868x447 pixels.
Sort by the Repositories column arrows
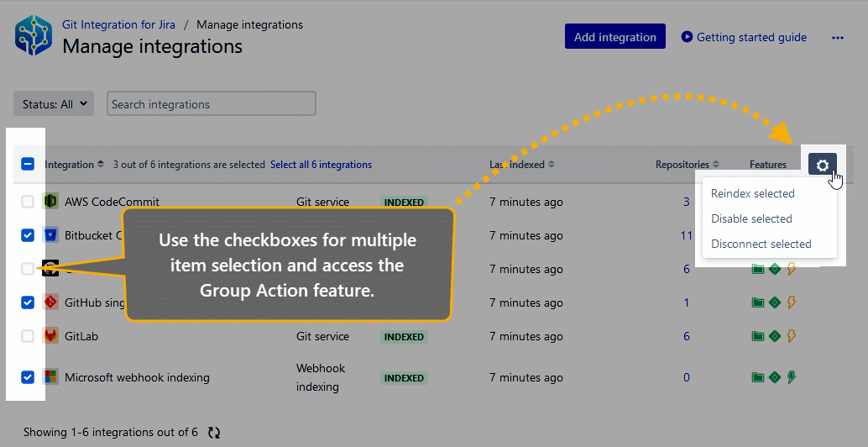[716, 165]
